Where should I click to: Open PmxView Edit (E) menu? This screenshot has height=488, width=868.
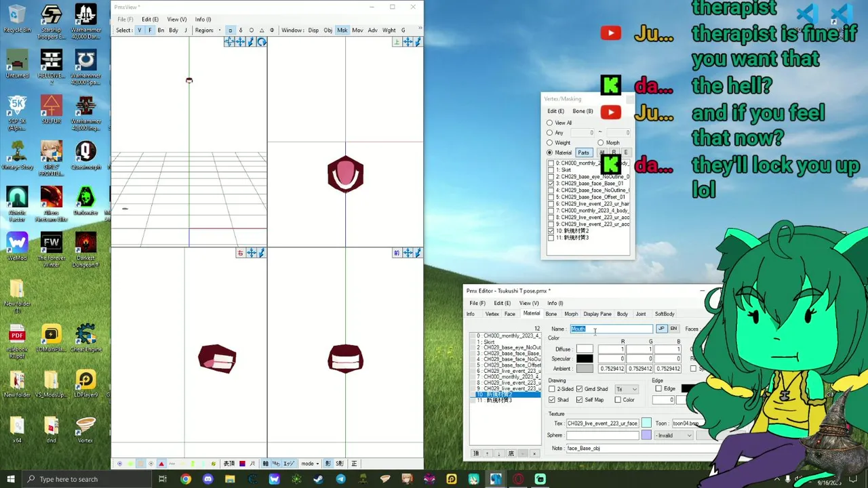click(x=150, y=19)
